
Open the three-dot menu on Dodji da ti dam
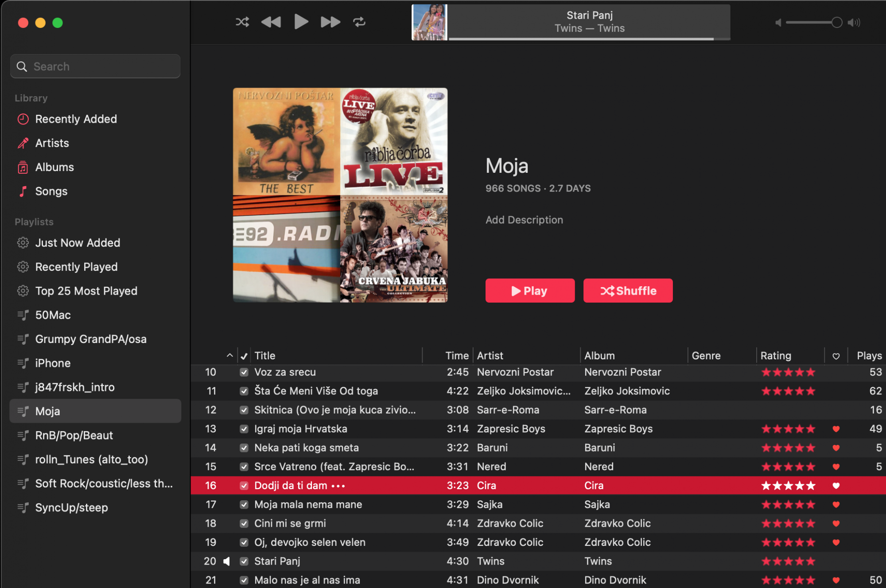[x=338, y=486]
